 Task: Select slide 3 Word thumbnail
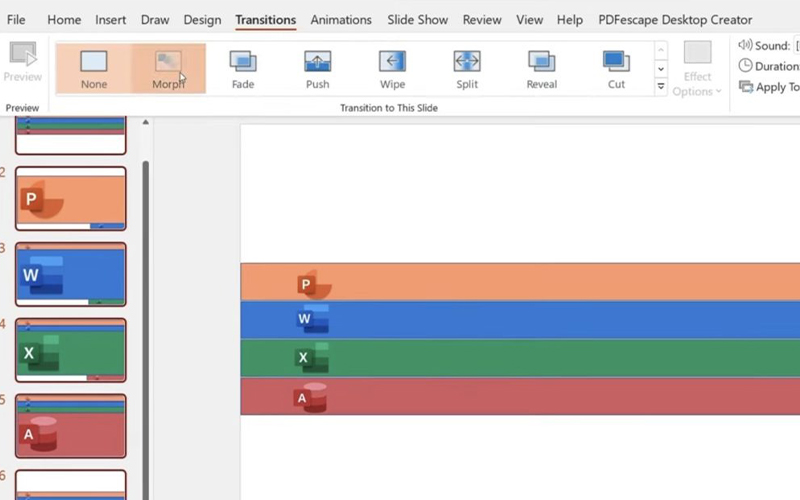tap(70, 274)
